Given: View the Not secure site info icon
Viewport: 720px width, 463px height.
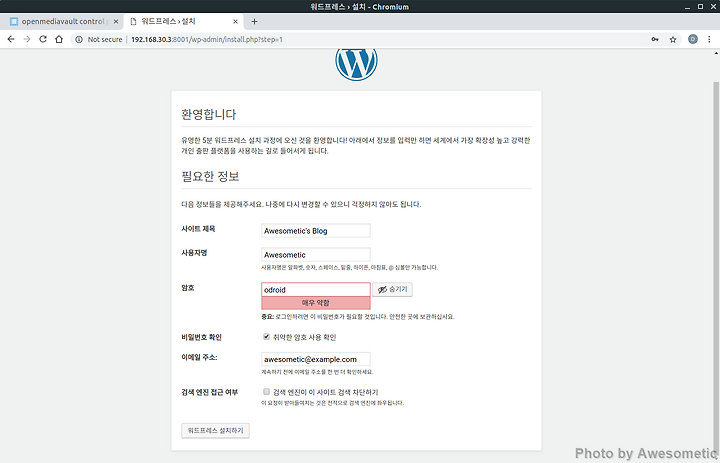Looking at the screenshot, I should tap(79, 40).
